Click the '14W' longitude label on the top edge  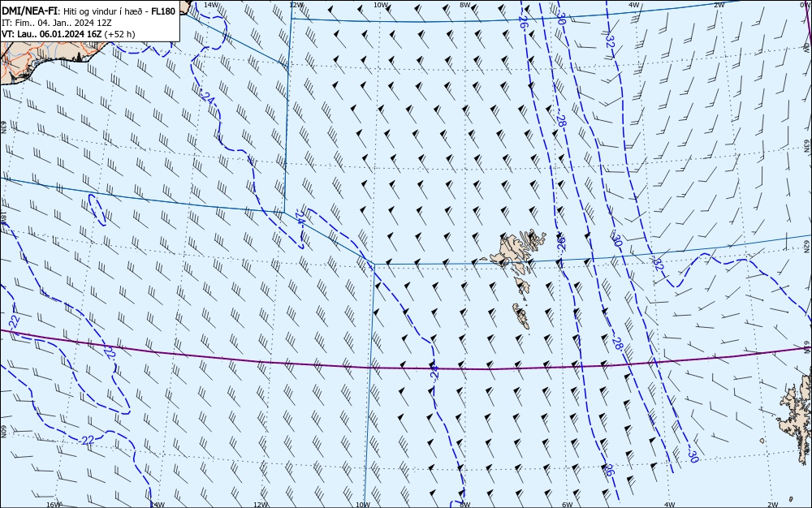210,4
